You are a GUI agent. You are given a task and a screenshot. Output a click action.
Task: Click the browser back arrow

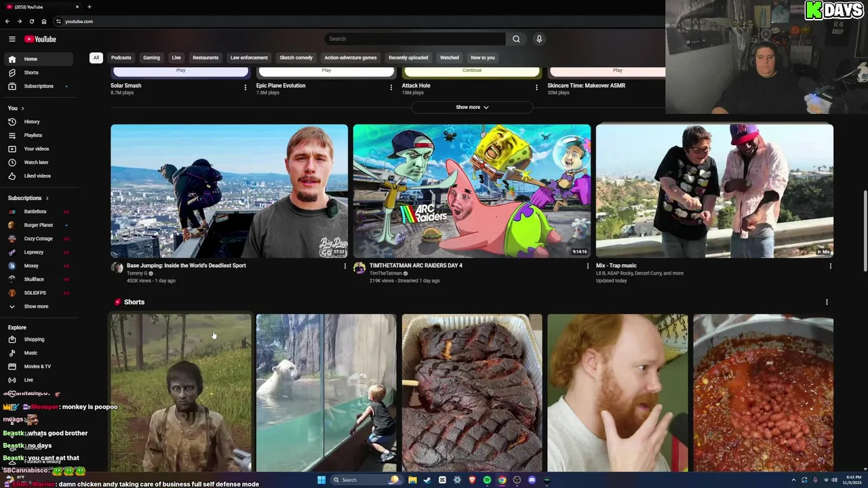pyautogui.click(x=7, y=22)
